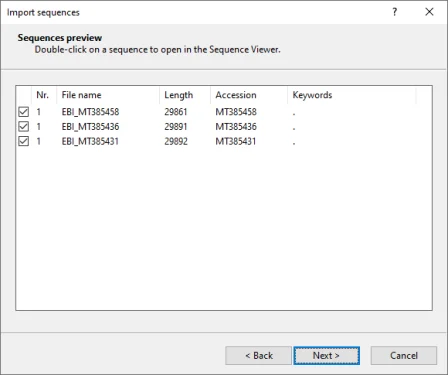The height and width of the screenshot is (375, 448).
Task: Sort by the File name column header
Action: [x=108, y=95]
